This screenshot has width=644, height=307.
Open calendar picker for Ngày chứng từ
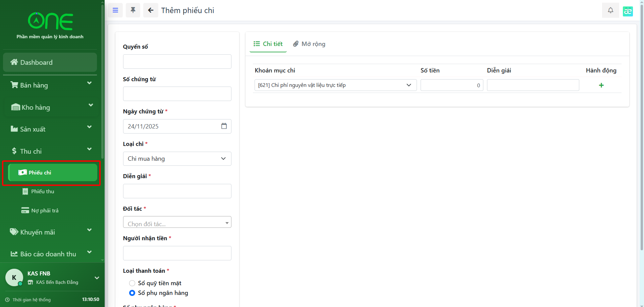(x=224, y=126)
